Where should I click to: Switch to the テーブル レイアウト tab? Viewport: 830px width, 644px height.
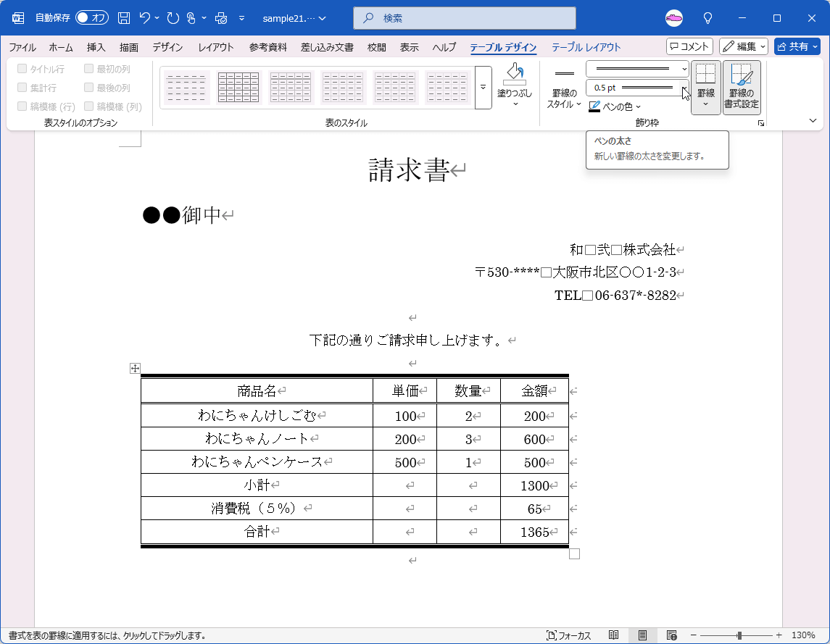tap(585, 46)
